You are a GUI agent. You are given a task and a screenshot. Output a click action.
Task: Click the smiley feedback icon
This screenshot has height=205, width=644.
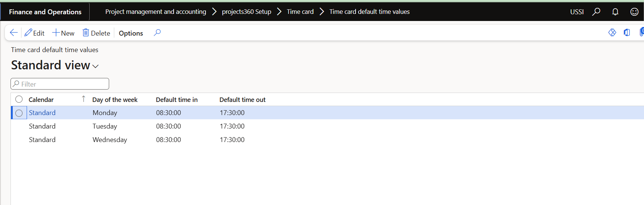click(634, 12)
